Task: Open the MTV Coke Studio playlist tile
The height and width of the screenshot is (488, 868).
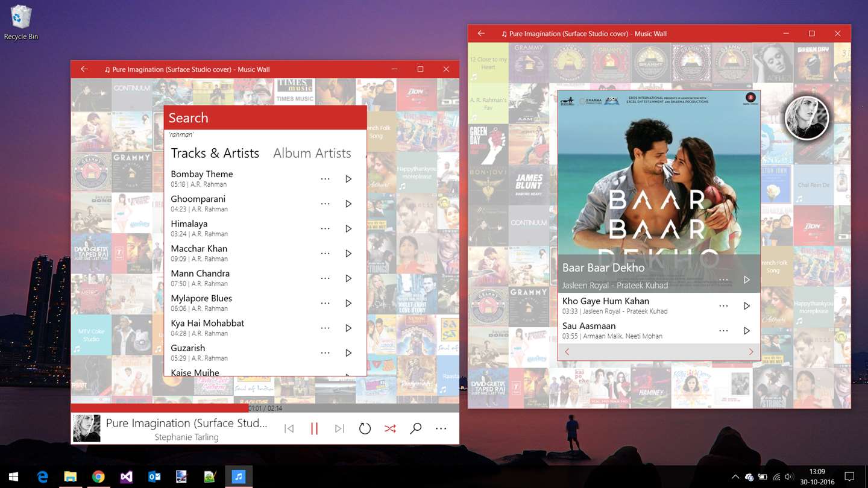Action: tap(91, 334)
